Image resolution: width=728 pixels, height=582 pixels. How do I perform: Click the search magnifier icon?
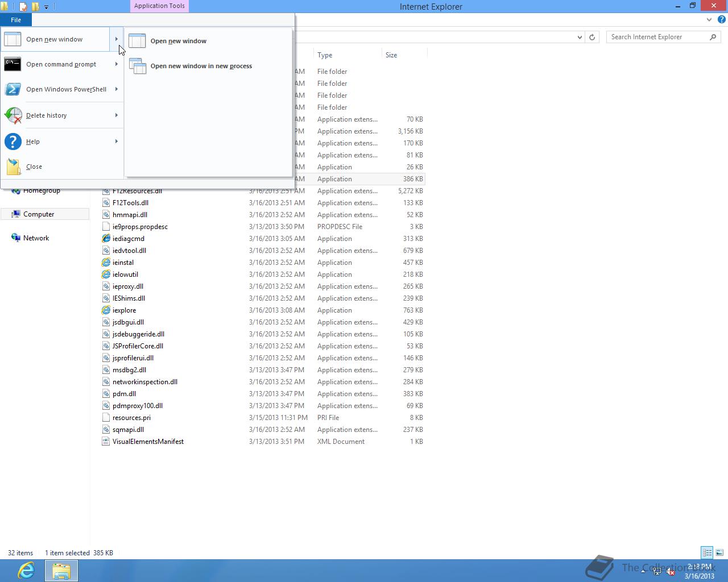click(713, 37)
